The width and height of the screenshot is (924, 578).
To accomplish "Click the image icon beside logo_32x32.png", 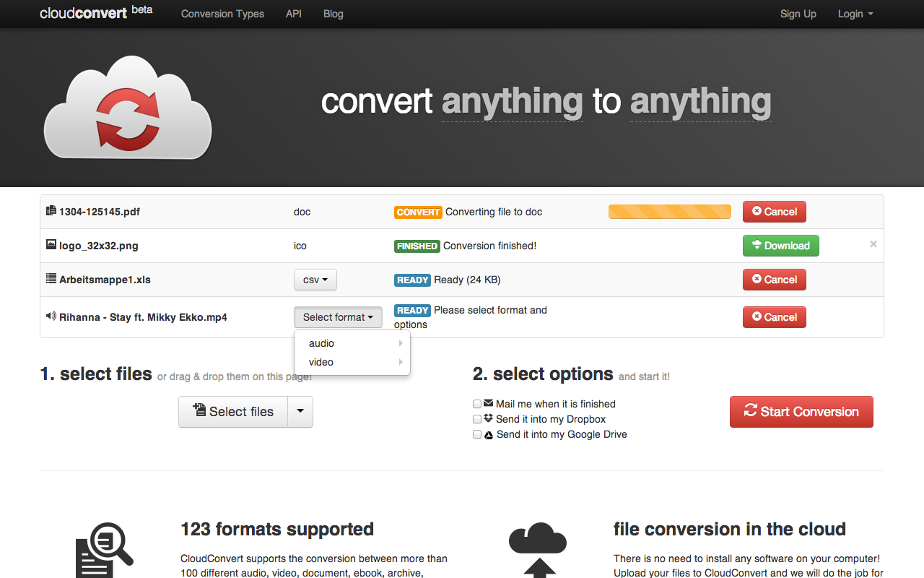I will pos(51,245).
